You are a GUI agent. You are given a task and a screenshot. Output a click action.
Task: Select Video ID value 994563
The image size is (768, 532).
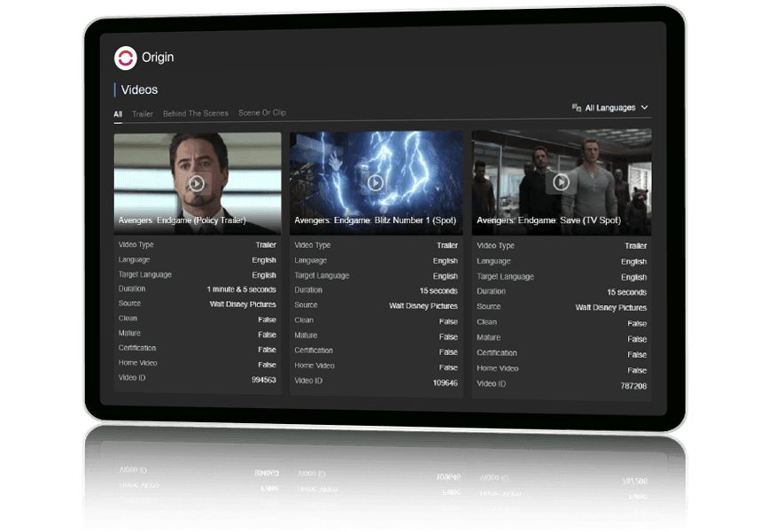point(264,380)
